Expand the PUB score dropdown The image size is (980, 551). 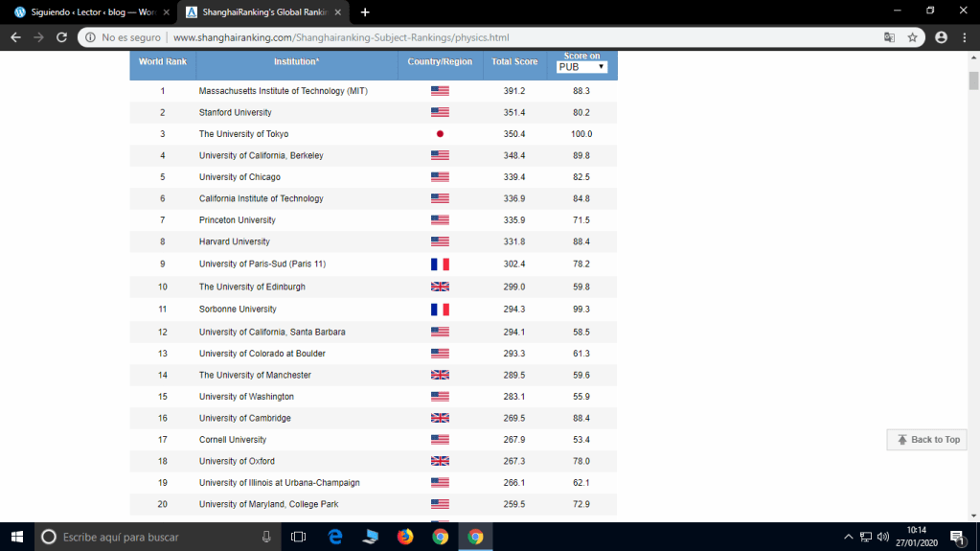[x=582, y=67]
